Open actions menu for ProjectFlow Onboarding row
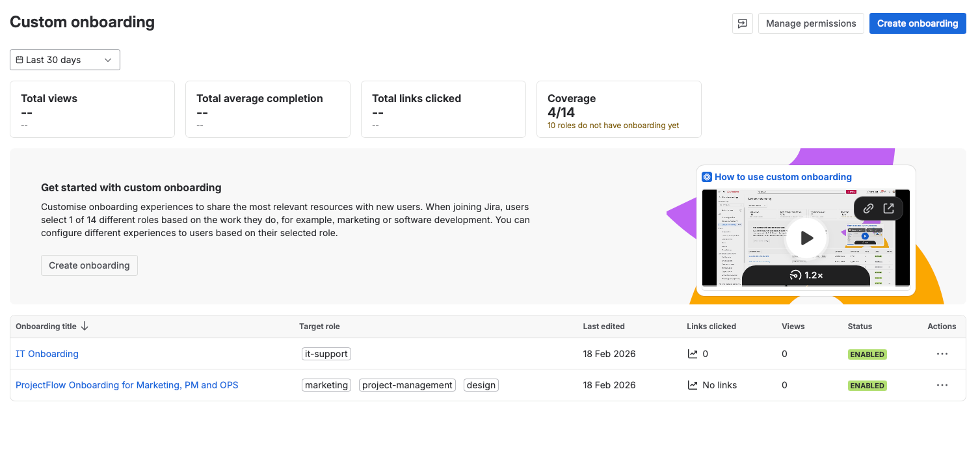Image resolution: width=980 pixels, height=454 pixels. (x=942, y=385)
